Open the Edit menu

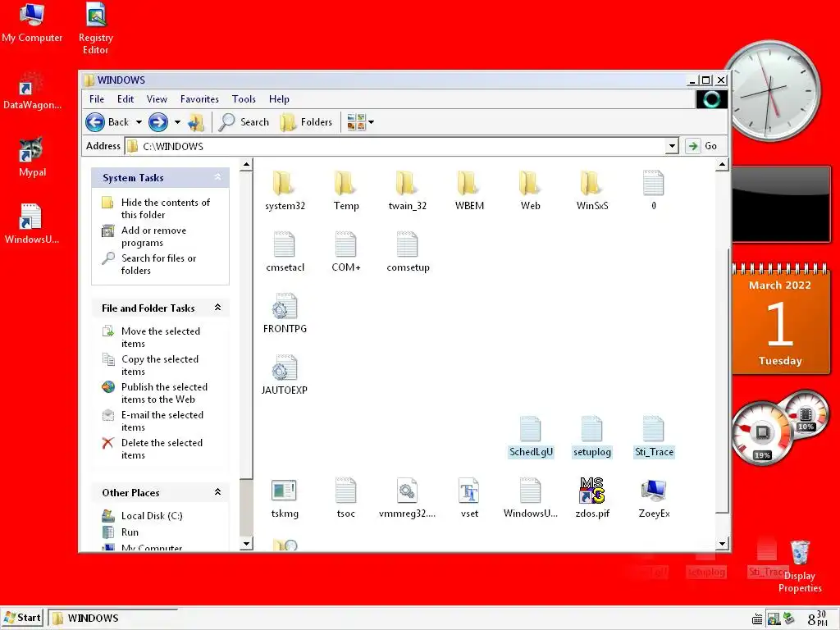[126, 99]
